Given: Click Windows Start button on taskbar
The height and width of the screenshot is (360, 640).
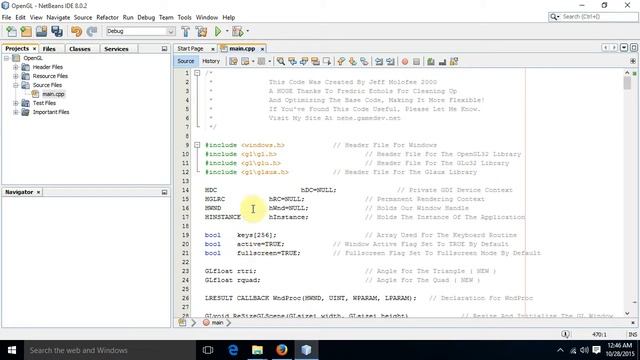Looking at the screenshot, I should [x=12, y=350].
